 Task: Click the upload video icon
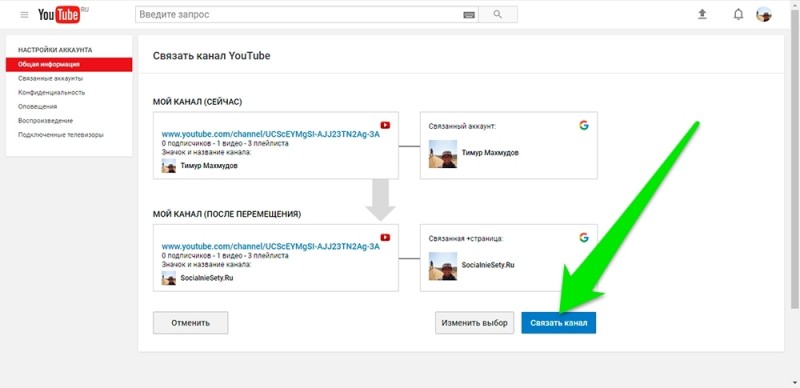pos(703,14)
